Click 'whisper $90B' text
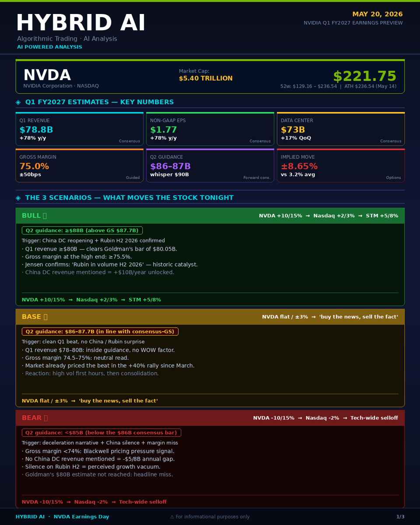The width and height of the screenshot is (420, 525). click(x=169, y=175)
